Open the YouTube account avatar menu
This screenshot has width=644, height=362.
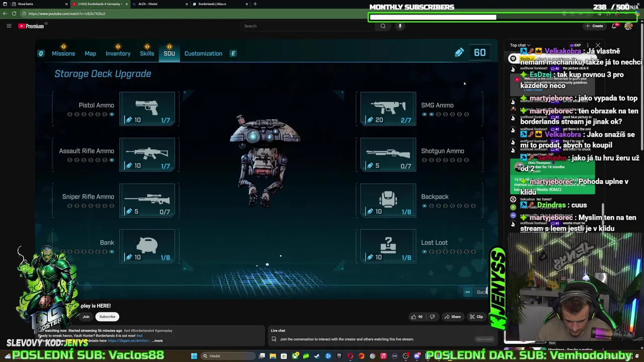click(628, 26)
